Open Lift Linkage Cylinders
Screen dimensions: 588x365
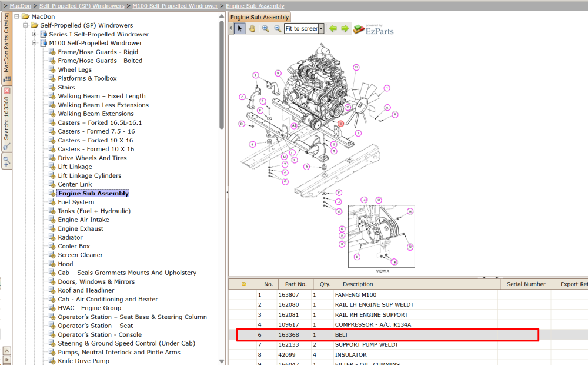(x=89, y=175)
